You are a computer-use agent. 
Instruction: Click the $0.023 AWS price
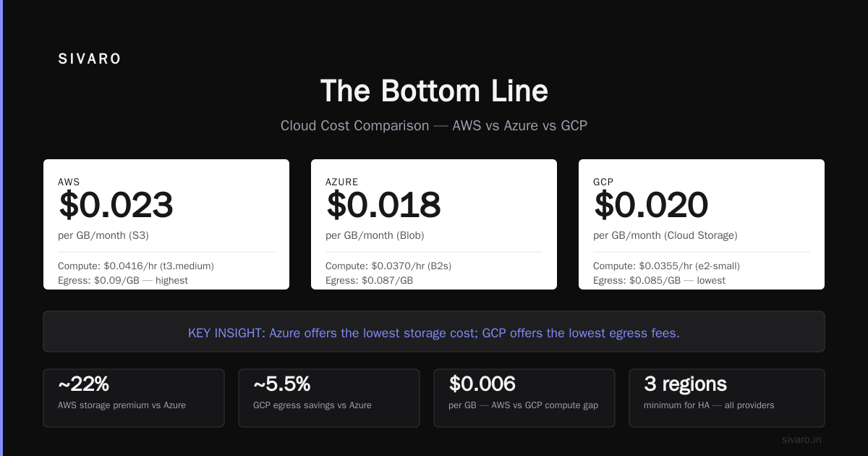click(x=116, y=206)
